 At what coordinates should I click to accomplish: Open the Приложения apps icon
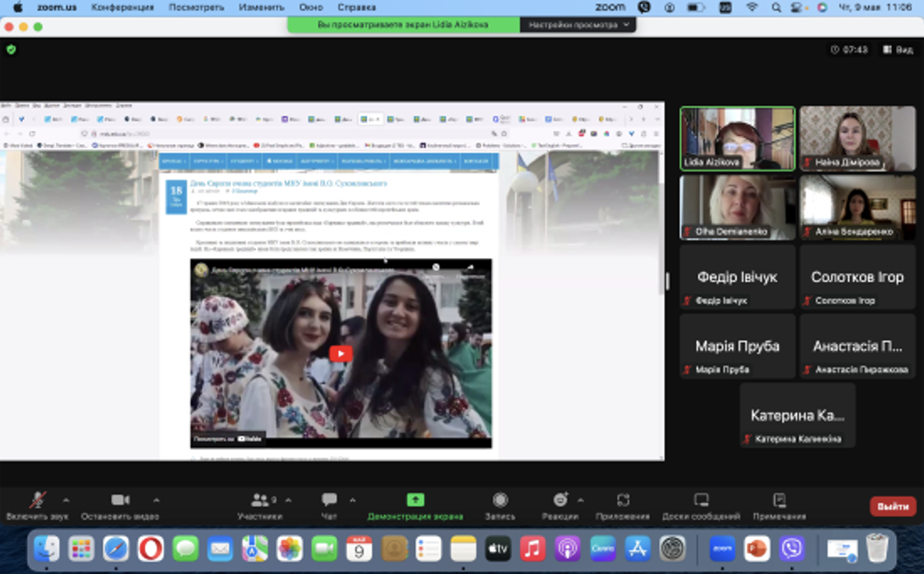click(x=622, y=501)
